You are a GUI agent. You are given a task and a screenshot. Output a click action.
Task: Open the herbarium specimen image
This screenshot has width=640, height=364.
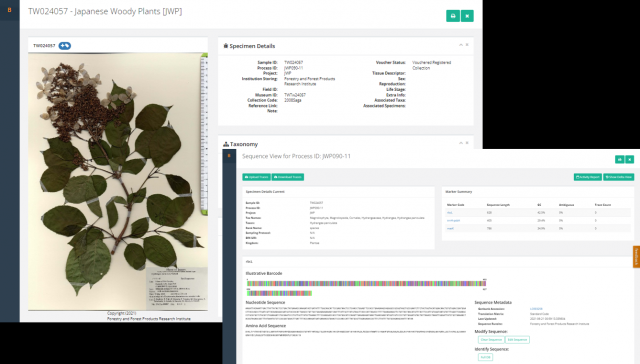pyautogui.click(x=118, y=181)
